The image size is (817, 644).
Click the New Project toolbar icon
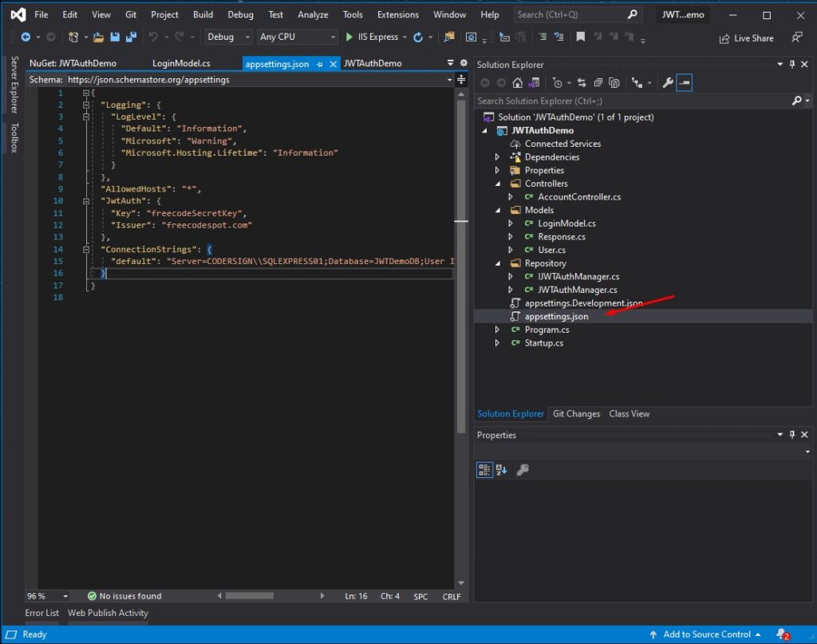[73, 37]
